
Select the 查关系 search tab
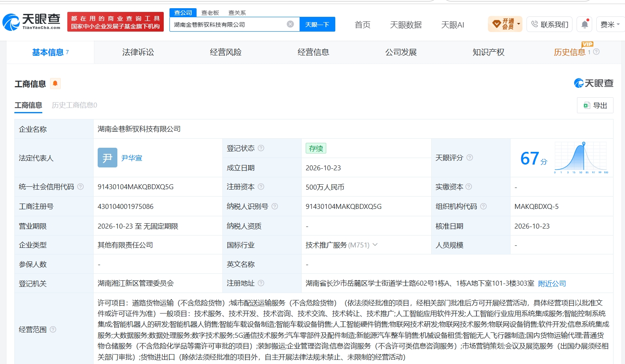(x=237, y=13)
